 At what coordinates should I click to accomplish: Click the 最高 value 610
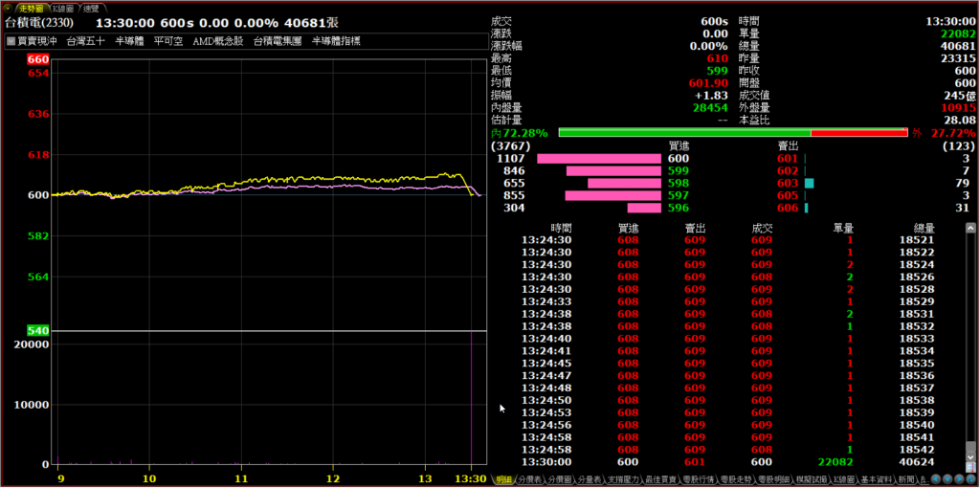[718, 58]
